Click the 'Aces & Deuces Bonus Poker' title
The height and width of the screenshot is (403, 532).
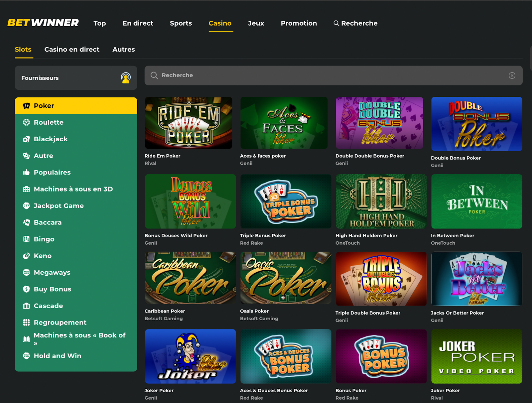[274, 391]
